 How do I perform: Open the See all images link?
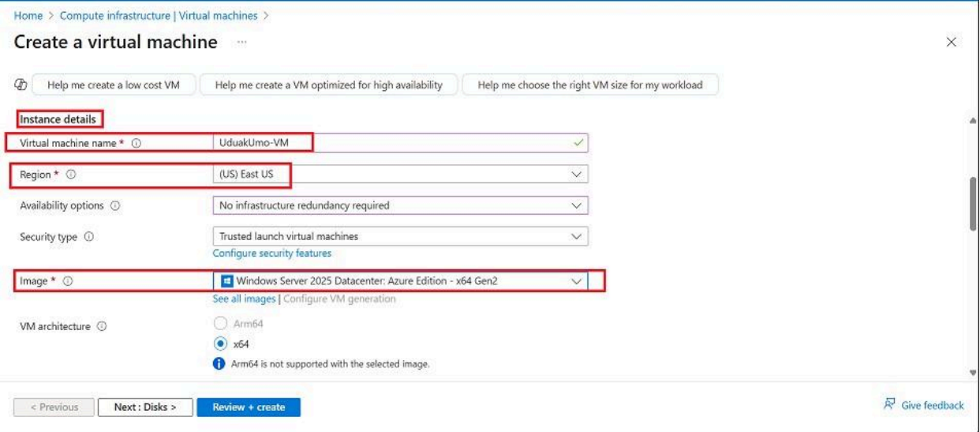coord(244,299)
